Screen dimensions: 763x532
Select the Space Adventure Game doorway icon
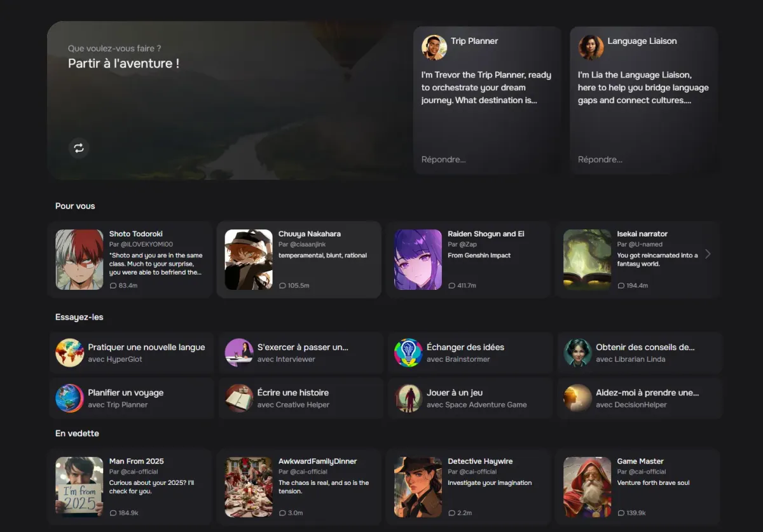coord(408,399)
